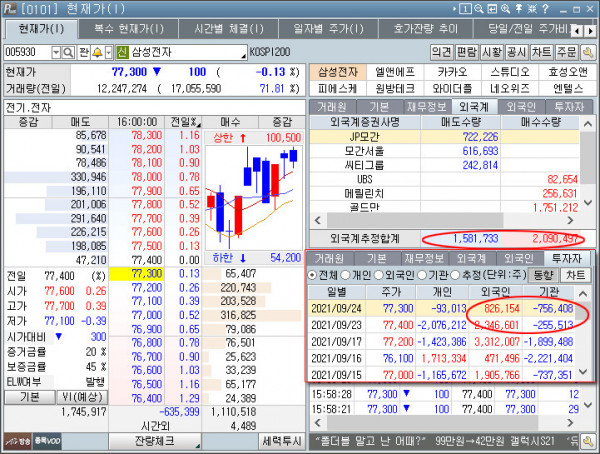This screenshot has width=600, height=454.
Task: Click the snowflake-shaped icon in the title bar
Action: [x=532, y=9]
